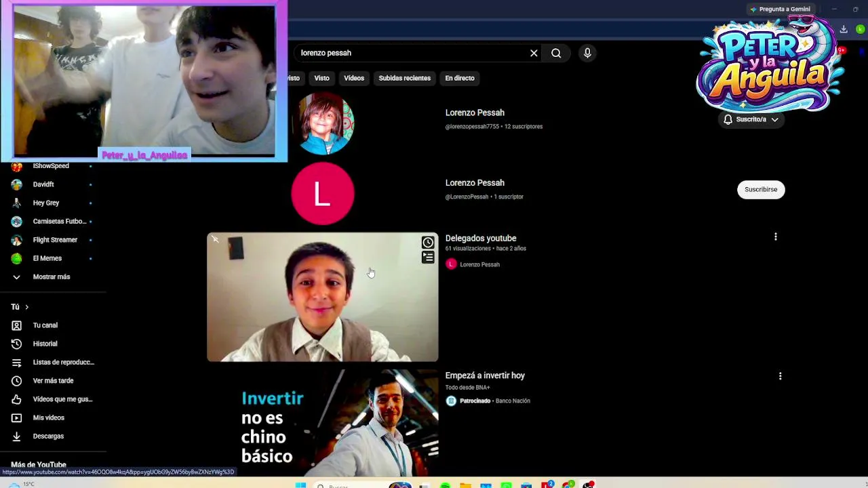Open Ver más tarde in the sidebar
Image resolution: width=868 pixels, height=488 pixels.
click(x=53, y=381)
